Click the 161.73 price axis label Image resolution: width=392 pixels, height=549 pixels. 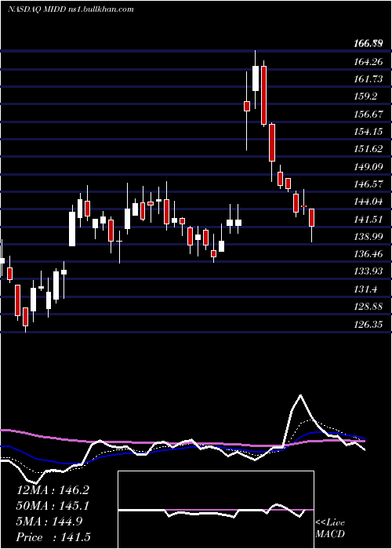tap(368, 79)
